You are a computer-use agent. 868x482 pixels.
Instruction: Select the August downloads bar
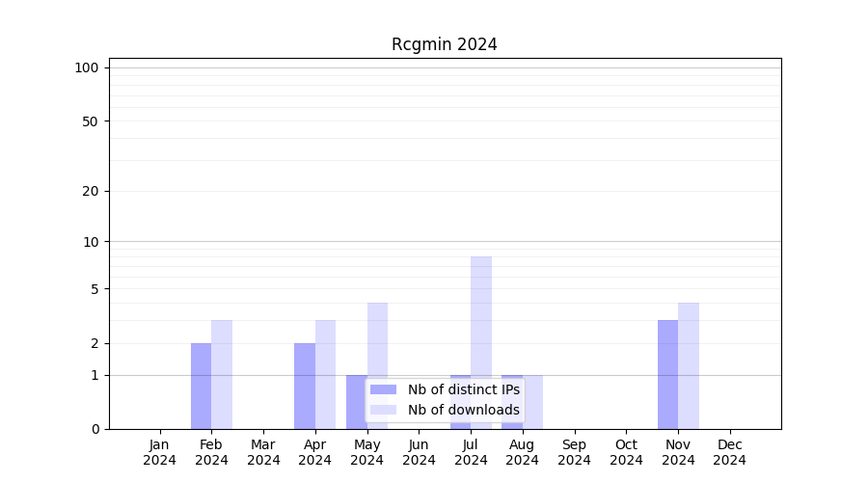click(533, 401)
